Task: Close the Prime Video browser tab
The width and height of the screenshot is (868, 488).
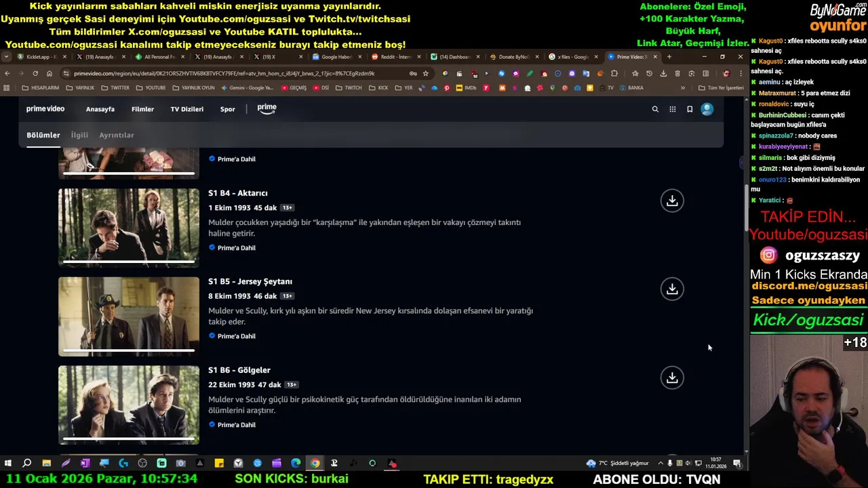Action: tap(655, 57)
